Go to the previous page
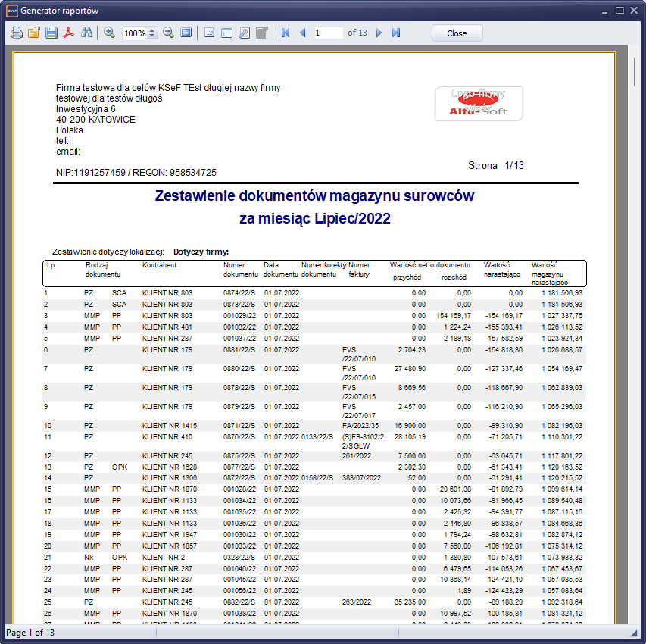Viewport: 646px width, 644px height. point(303,33)
